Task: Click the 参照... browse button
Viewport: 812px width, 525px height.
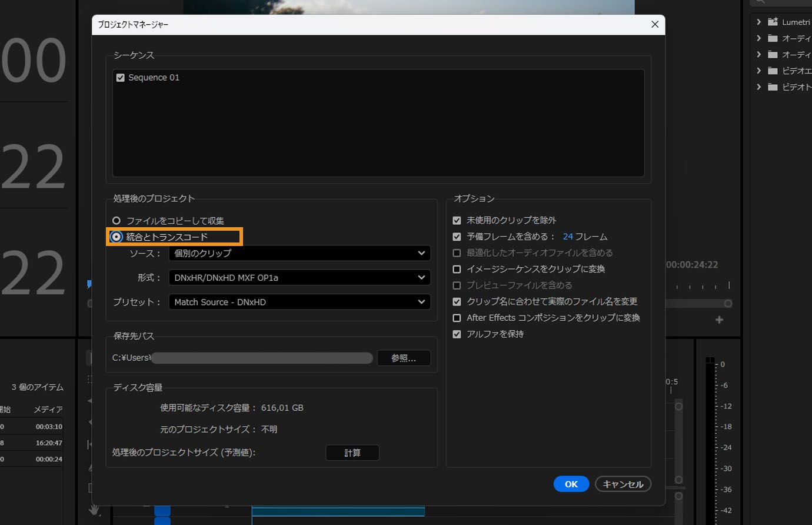Action: click(x=404, y=358)
